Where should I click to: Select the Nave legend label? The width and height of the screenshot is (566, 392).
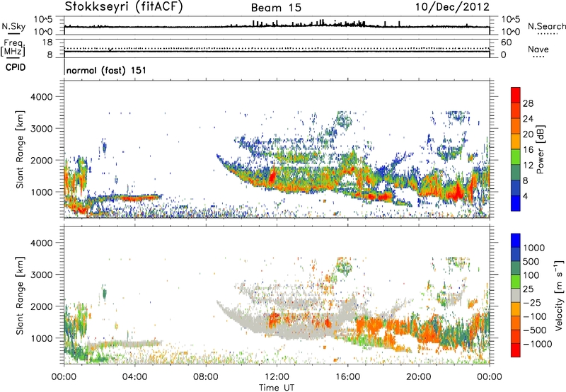pyautogui.click(x=538, y=50)
